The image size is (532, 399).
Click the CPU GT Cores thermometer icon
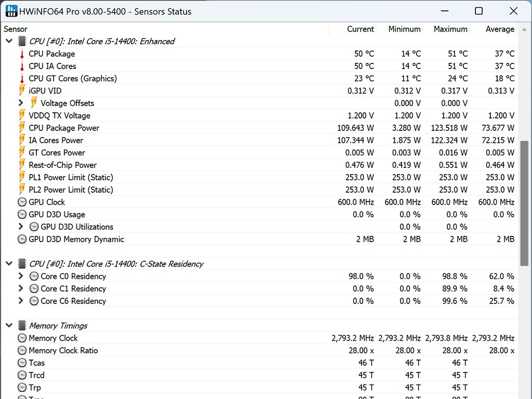point(22,79)
